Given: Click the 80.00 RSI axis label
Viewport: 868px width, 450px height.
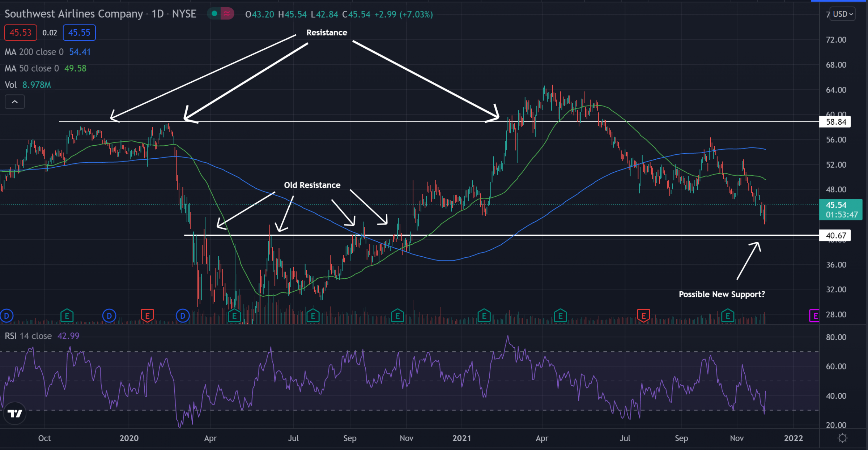Looking at the screenshot, I should click(x=836, y=337).
